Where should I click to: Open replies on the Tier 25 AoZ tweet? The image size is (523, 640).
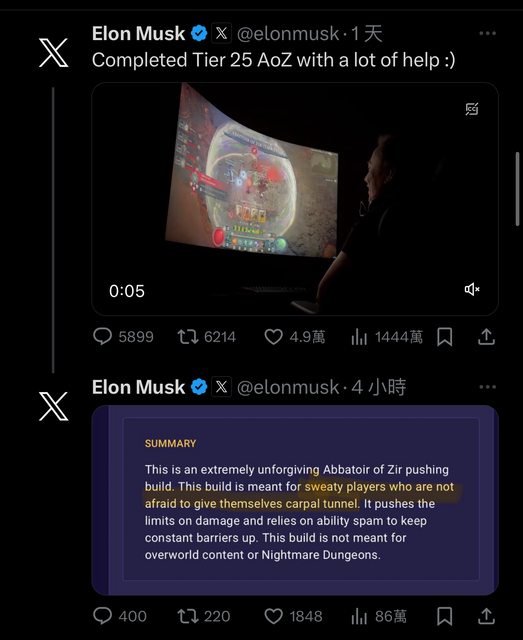(x=123, y=337)
